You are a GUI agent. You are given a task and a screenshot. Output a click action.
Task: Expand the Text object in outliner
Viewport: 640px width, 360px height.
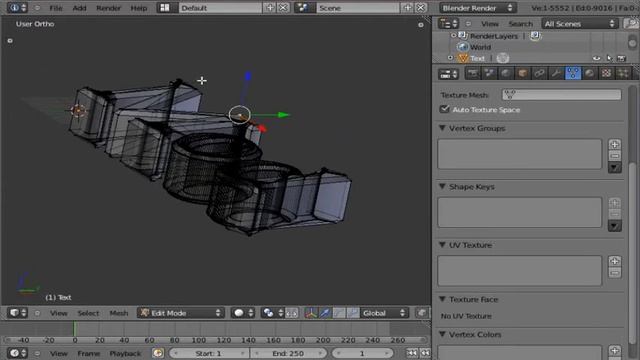450,58
